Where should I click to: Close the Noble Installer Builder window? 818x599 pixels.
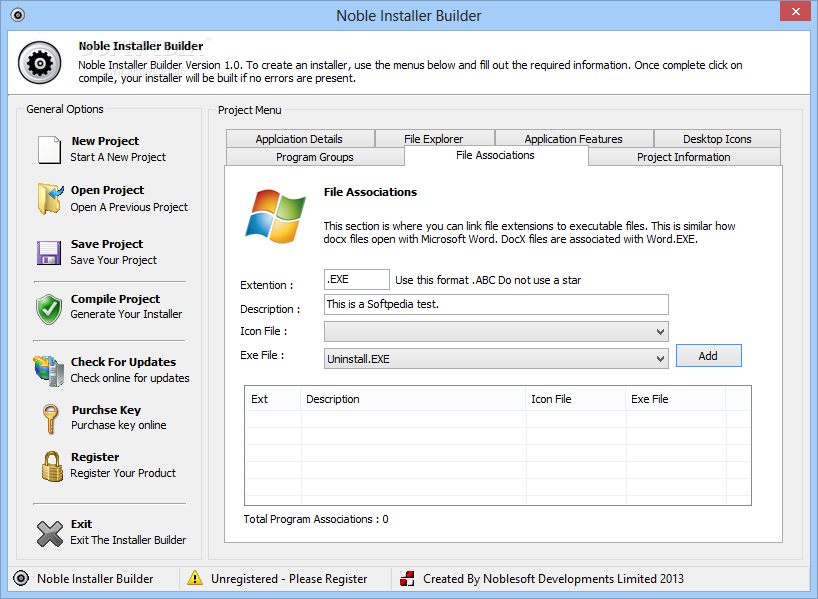(x=796, y=11)
